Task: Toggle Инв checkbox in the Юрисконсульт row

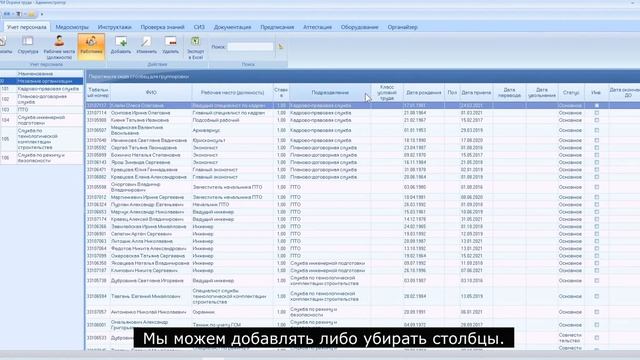Action: [596, 140]
